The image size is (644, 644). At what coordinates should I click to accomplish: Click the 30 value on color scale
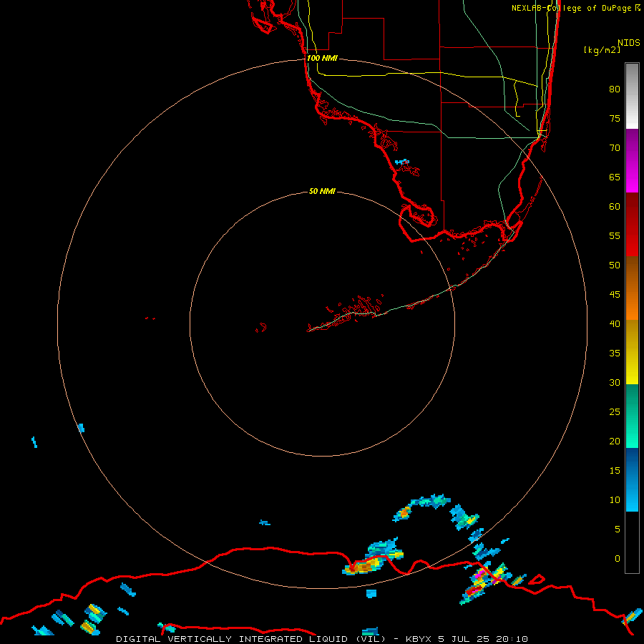tap(615, 382)
